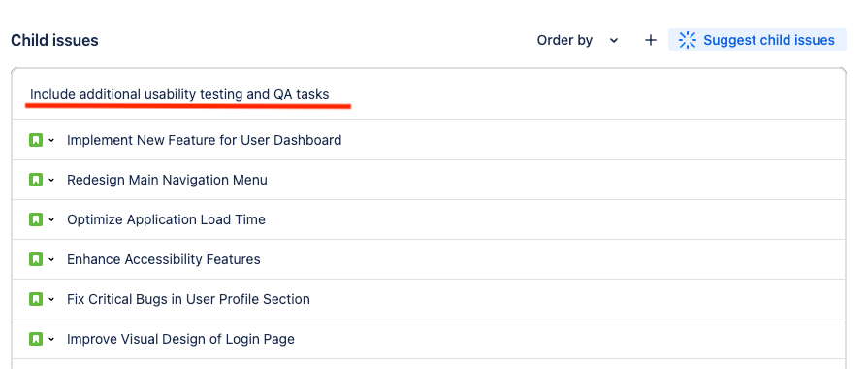
Task: Open issue type chevron for Improve Visual Design
Action: 51,340
